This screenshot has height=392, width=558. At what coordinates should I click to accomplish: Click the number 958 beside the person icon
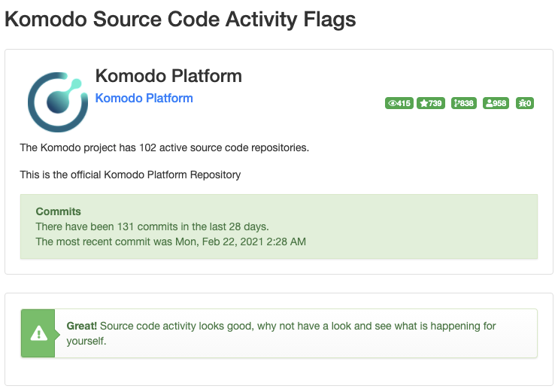499,103
